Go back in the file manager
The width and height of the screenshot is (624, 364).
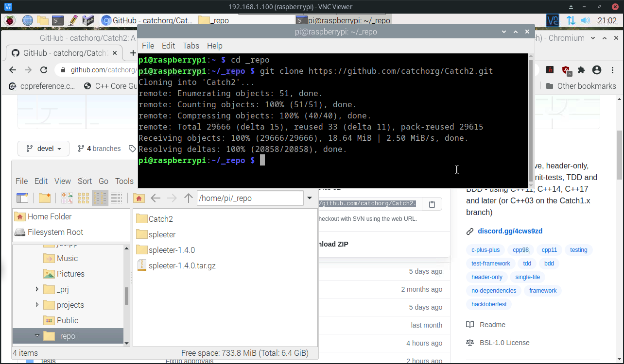pyautogui.click(x=156, y=198)
